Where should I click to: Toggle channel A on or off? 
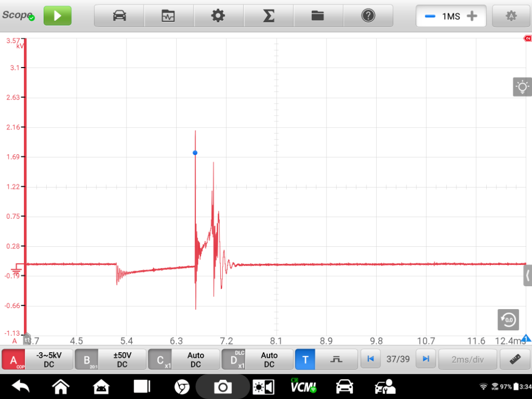click(x=14, y=360)
